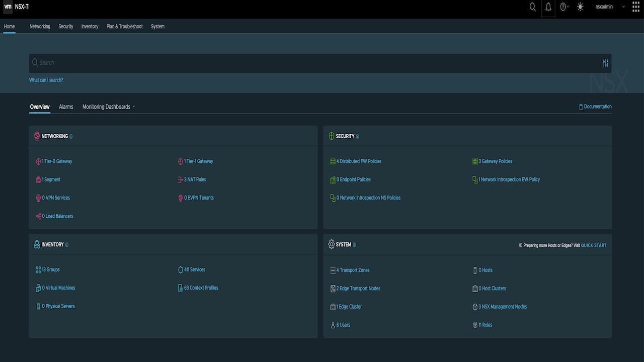Open the 'What can I search?' link

46,80
